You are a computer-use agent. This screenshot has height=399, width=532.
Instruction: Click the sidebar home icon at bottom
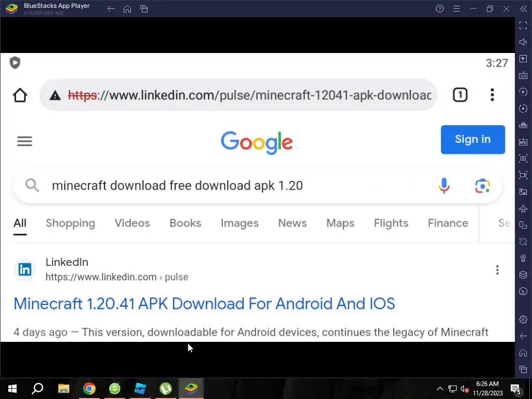click(523, 353)
